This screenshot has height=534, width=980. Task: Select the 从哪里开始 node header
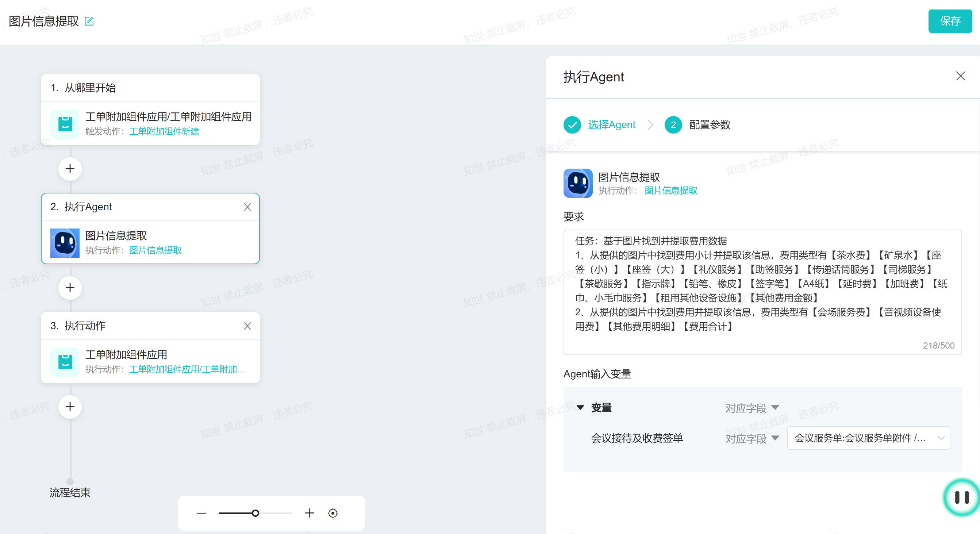coord(150,88)
